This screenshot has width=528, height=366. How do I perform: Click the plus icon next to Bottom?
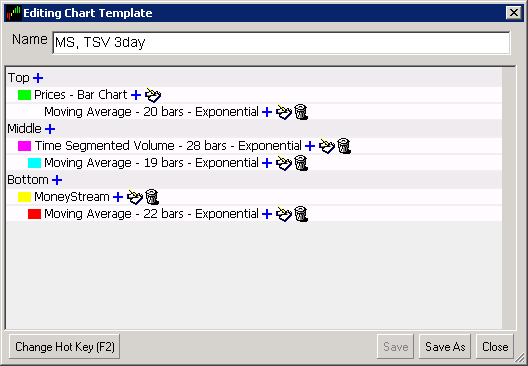click(57, 180)
